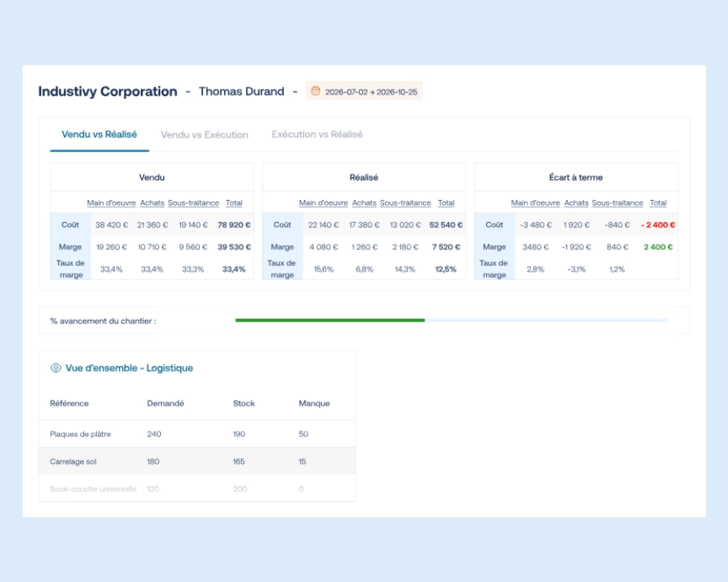Image resolution: width=728 pixels, height=582 pixels.
Task: Click Main d'oeuvre header in Écart à terme
Action: coord(535,202)
